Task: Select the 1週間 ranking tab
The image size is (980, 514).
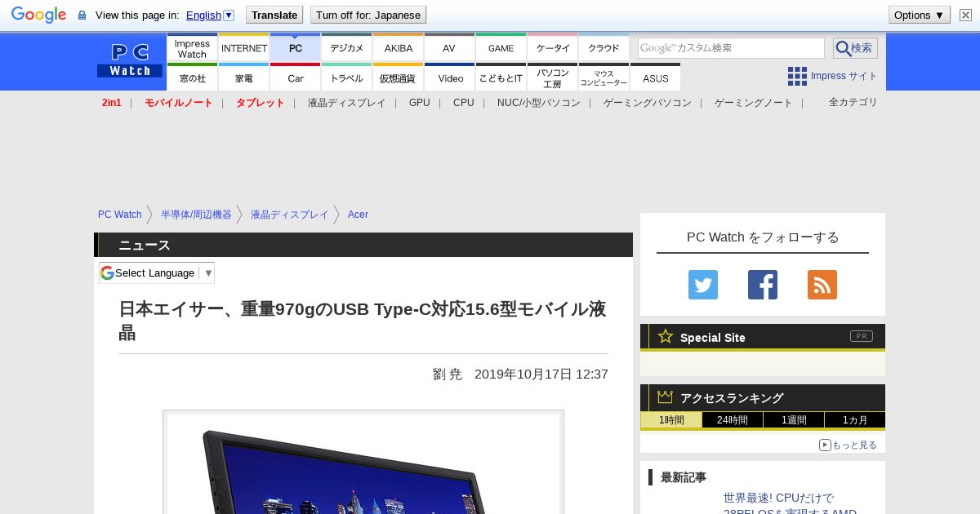Action: 794,420
